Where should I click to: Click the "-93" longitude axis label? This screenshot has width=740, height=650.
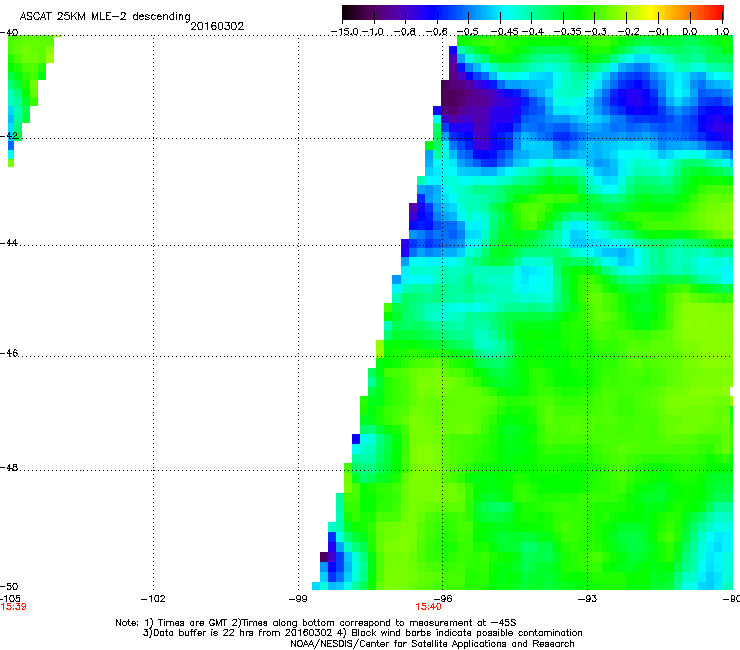[587, 599]
